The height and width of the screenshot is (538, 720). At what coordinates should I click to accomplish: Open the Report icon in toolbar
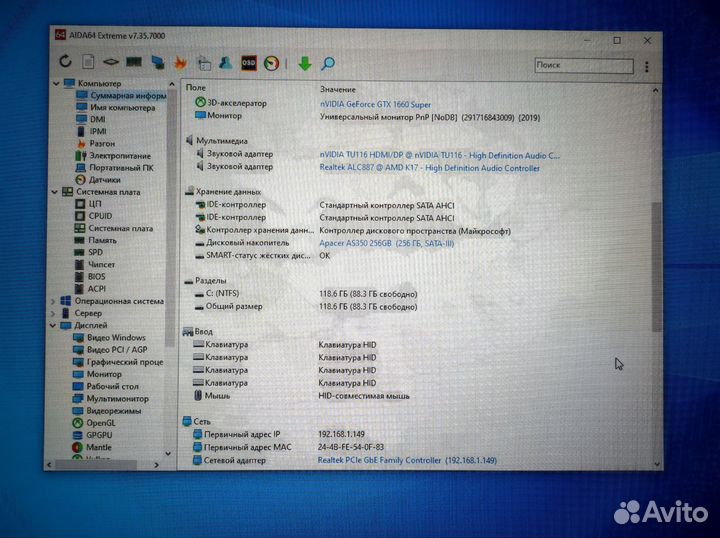pos(88,63)
